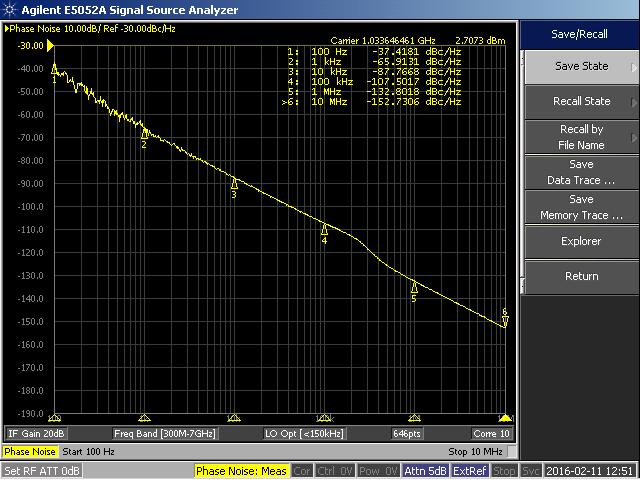The image size is (640, 480).
Task: Select marker 2 on the trace
Action: [144, 133]
